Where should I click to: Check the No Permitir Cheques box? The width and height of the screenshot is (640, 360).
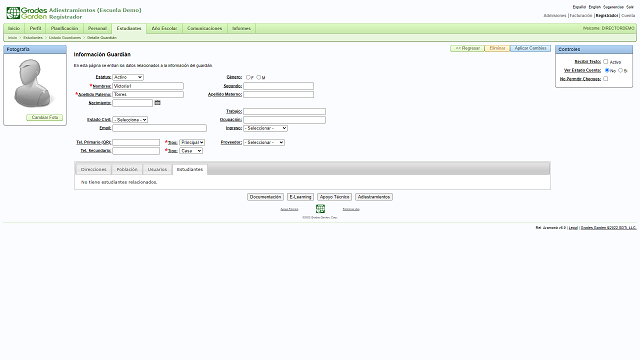[606, 78]
